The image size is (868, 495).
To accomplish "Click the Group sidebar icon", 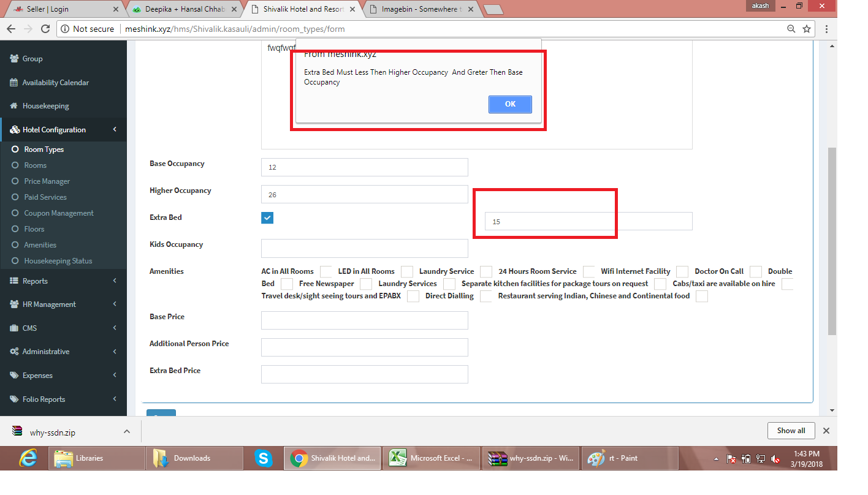I will coord(14,59).
